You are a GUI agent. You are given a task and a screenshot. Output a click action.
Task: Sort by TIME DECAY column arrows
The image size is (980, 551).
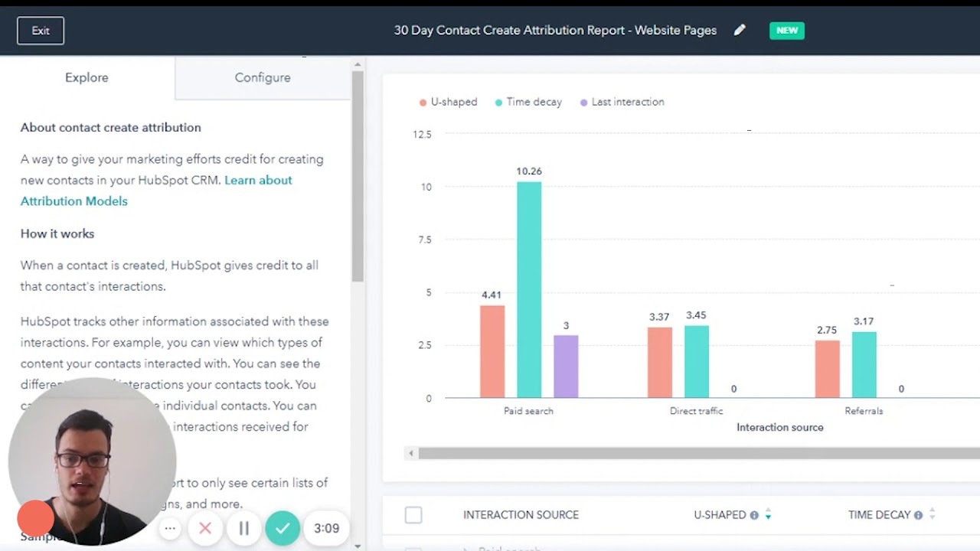click(x=932, y=515)
